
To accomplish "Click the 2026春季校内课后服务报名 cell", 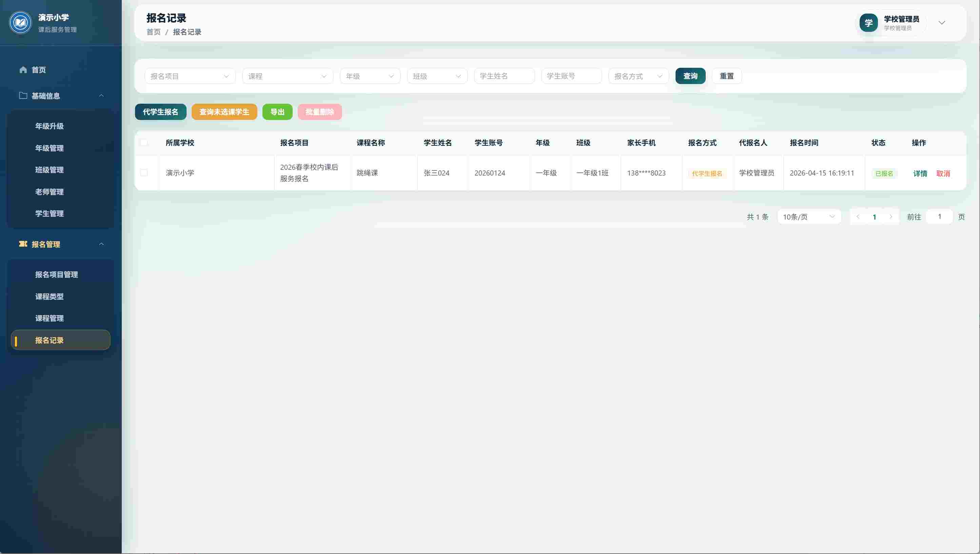I will click(x=309, y=173).
